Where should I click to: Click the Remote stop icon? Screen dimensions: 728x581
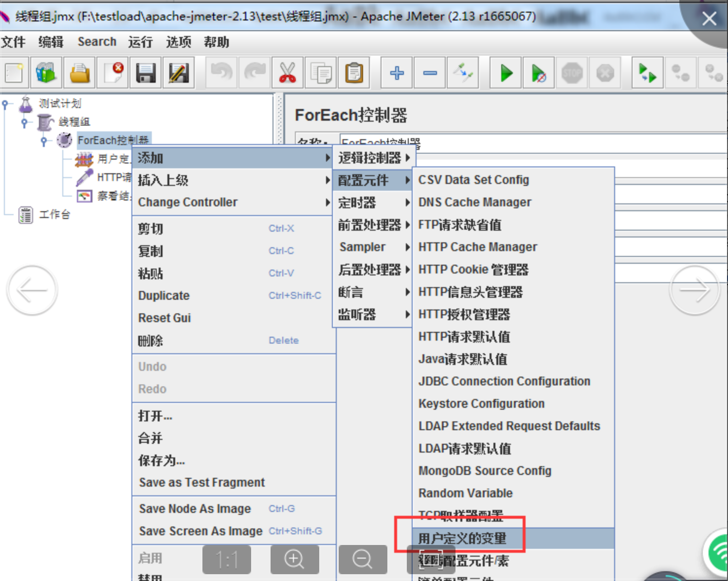(x=681, y=73)
